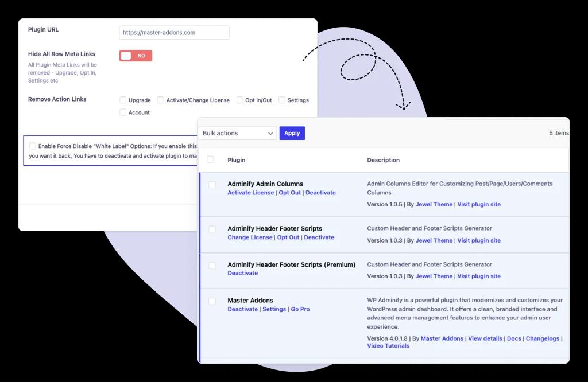The width and height of the screenshot is (588, 382).
Task: Click the Hide All Row Meta Links label
Action: (x=61, y=54)
